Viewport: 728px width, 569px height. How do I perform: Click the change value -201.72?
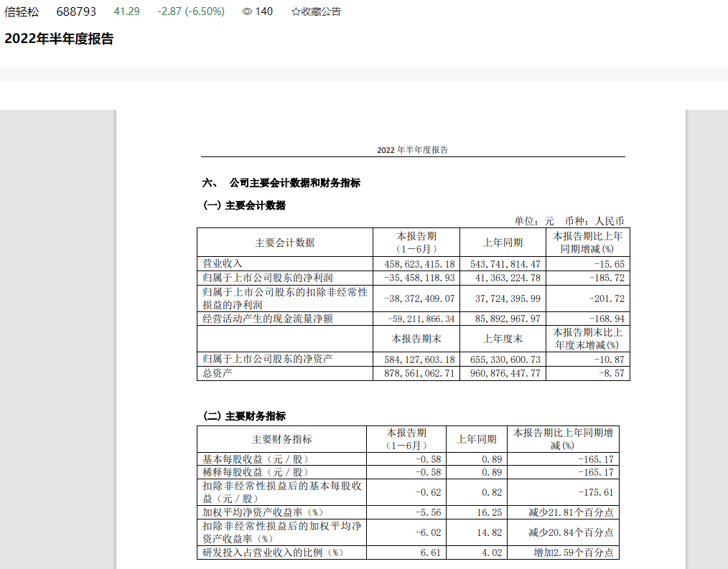coord(607,298)
